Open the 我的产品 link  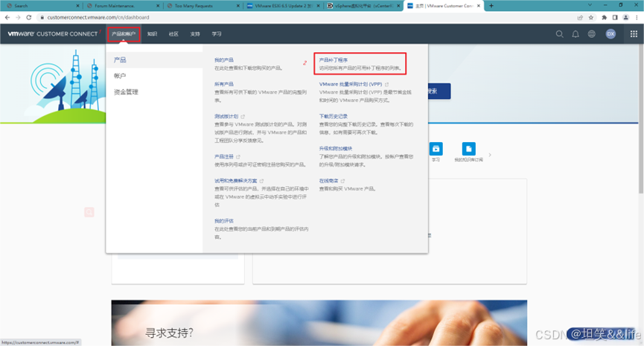tap(224, 60)
